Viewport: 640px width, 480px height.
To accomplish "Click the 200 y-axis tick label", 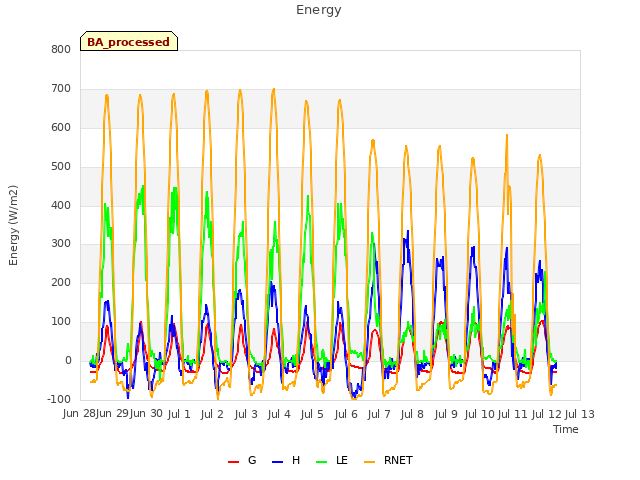I will [61, 283].
